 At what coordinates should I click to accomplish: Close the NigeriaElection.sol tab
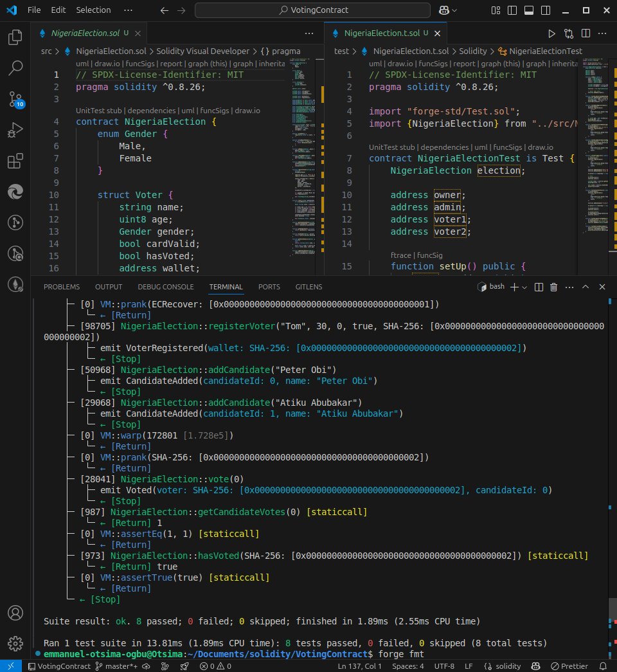point(138,33)
